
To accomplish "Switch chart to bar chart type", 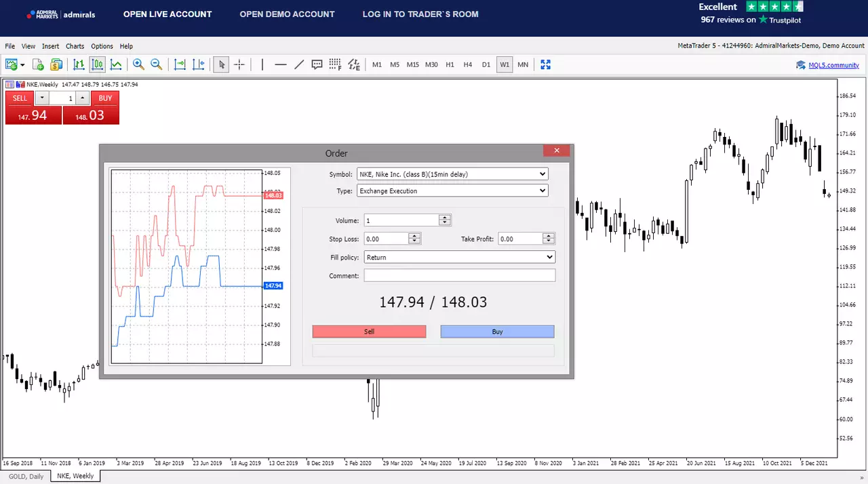I will (x=79, y=64).
